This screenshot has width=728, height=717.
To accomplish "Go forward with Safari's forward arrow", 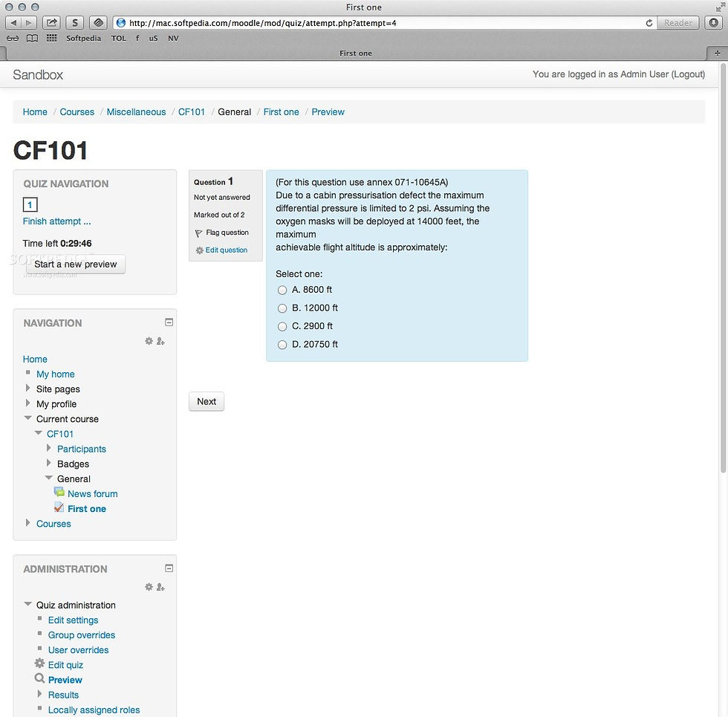I will [28, 23].
